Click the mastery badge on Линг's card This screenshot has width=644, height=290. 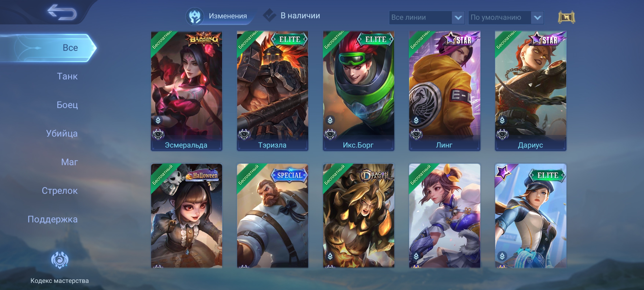click(x=416, y=134)
